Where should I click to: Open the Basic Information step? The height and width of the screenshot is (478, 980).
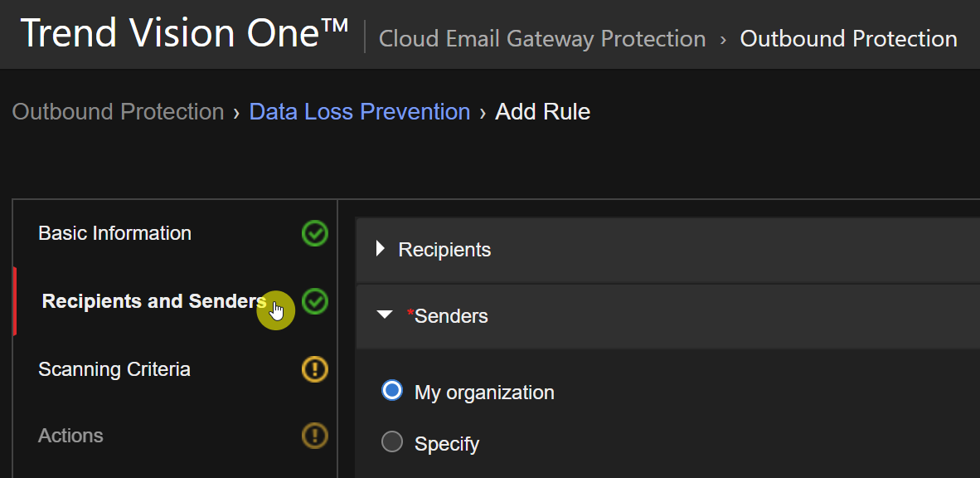tap(114, 234)
